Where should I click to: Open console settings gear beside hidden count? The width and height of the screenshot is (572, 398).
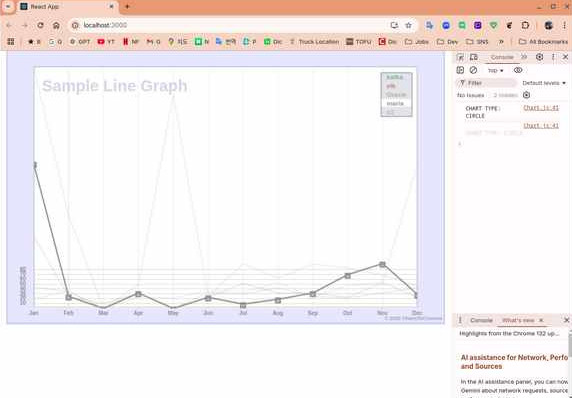click(x=526, y=95)
